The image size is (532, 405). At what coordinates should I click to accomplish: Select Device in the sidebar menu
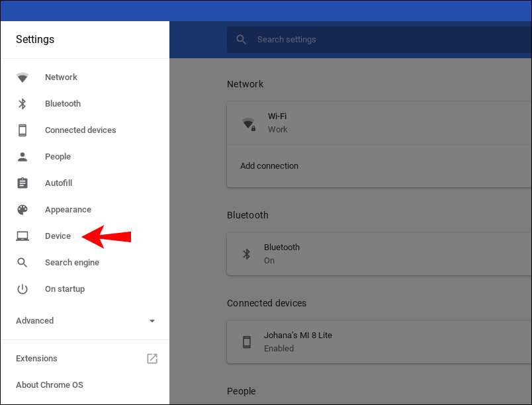[x=58, y=236]
